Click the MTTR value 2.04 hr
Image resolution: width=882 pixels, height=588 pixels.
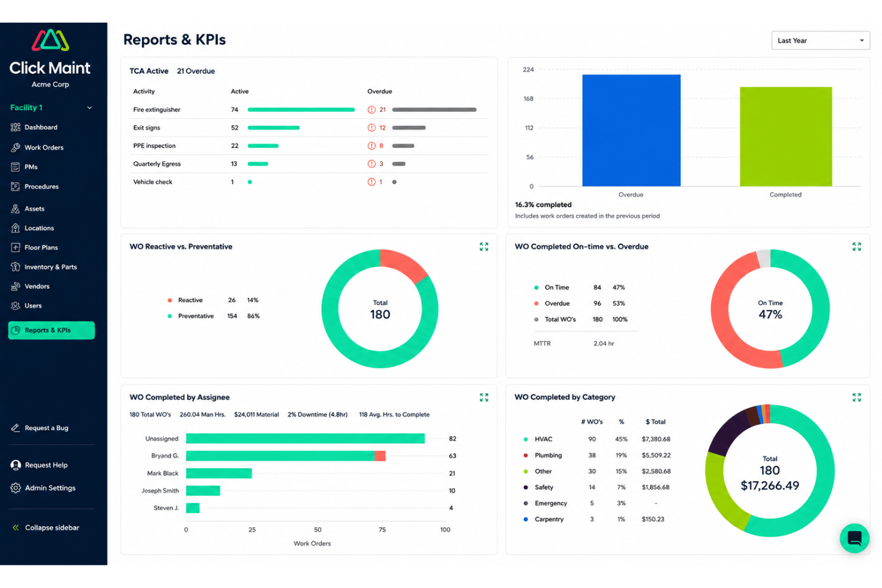click(x=604, y=344)
